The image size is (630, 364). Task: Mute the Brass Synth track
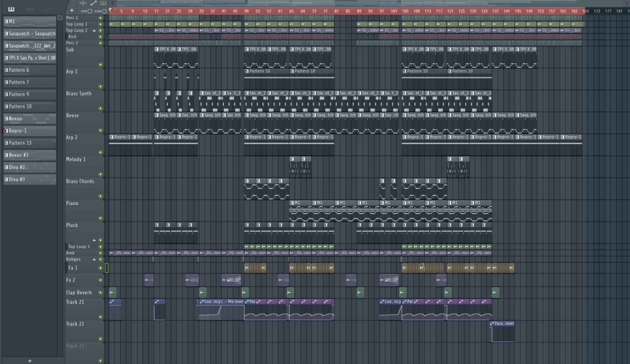100,108
